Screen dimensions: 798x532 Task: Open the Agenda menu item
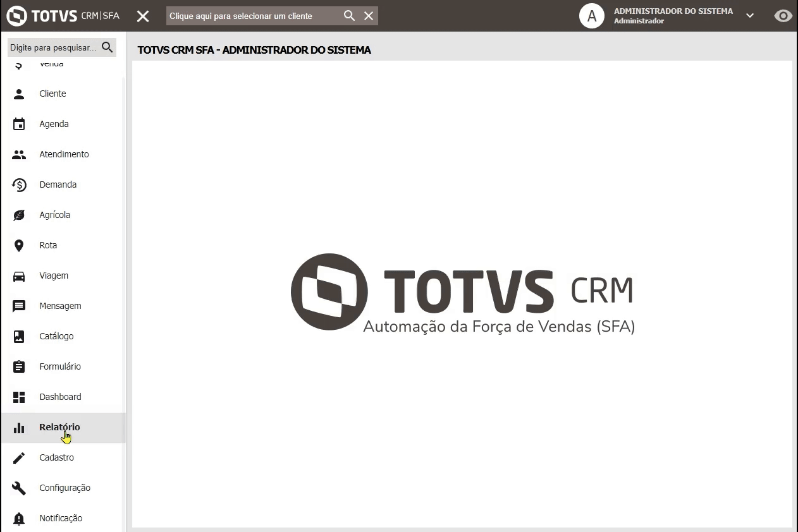click(63, 124)
